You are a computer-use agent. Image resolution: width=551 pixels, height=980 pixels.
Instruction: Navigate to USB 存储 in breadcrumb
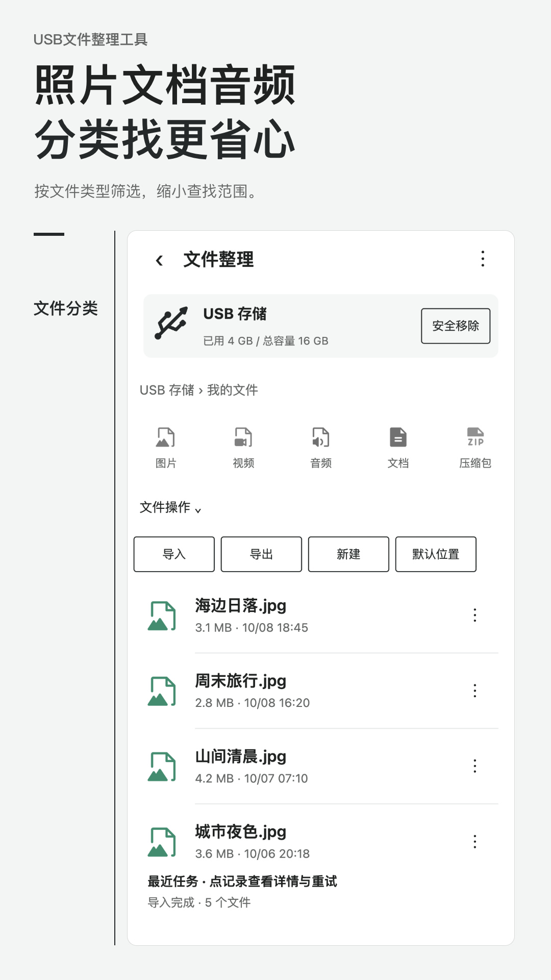[167, 390]
